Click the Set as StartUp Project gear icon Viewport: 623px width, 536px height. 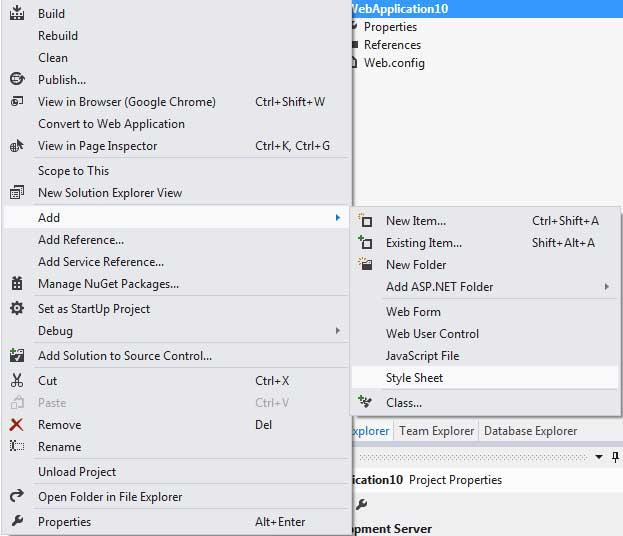[x=17, y=308]
